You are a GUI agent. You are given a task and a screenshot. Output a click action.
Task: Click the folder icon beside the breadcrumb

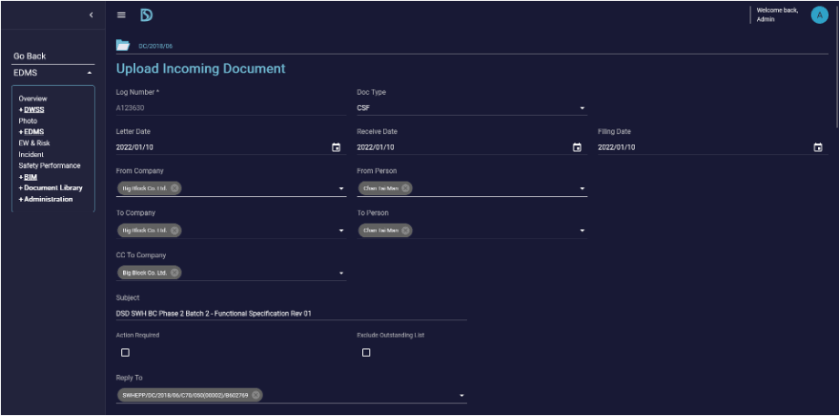[x=123, y=45]
